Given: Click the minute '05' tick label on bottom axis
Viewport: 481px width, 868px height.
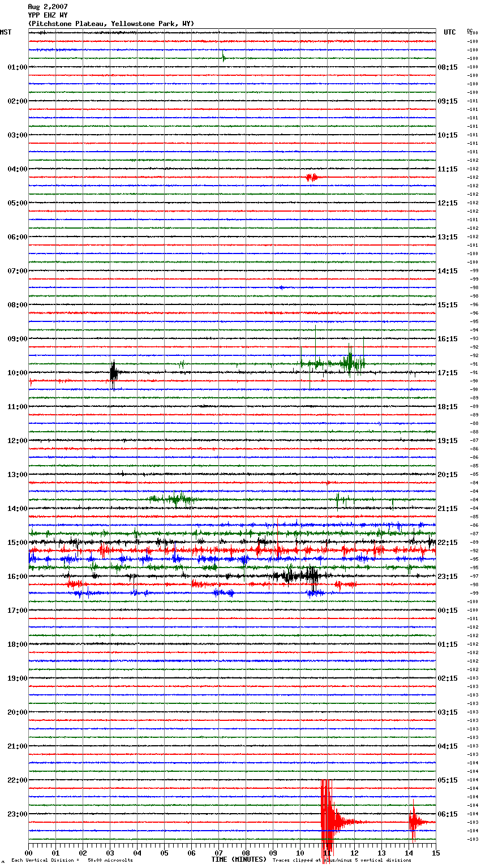Looking at the screenshot, I should (x=164, y=853).
